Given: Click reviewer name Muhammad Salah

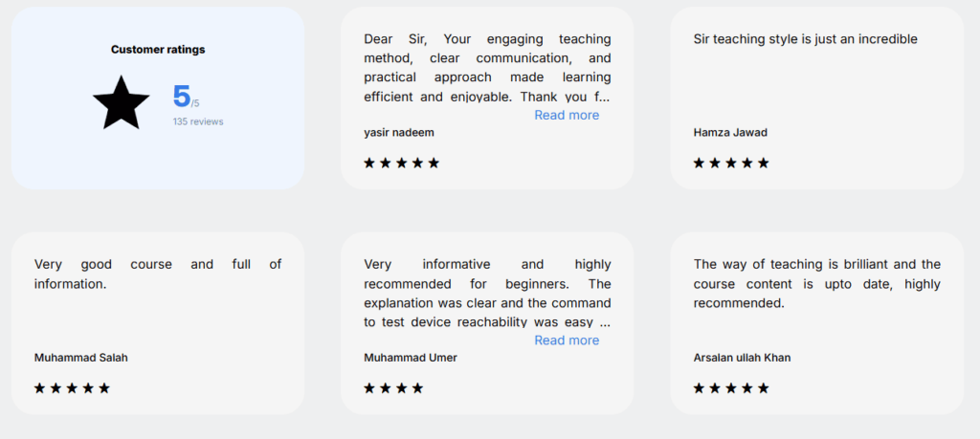Looking at the screenshot, I should point(81,358).
